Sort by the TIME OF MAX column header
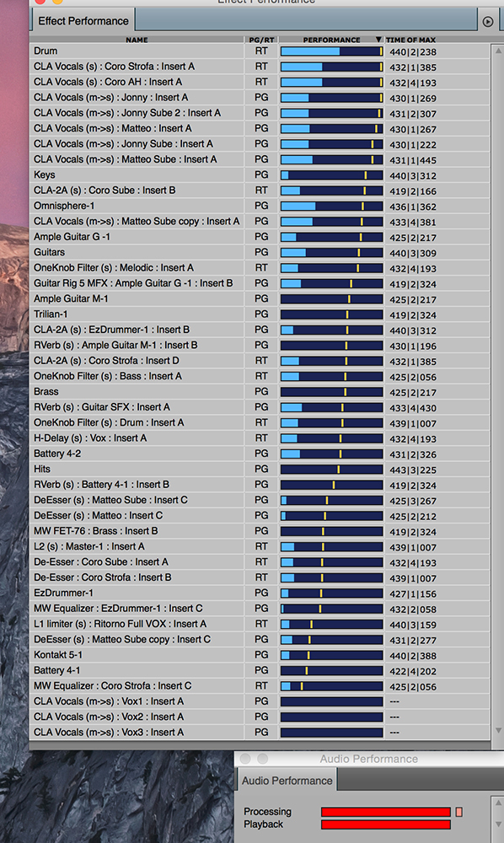 (411, 40)
